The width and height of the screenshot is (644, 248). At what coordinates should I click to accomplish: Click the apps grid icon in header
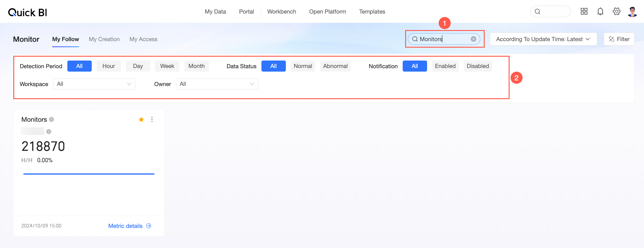click(584, 11)
